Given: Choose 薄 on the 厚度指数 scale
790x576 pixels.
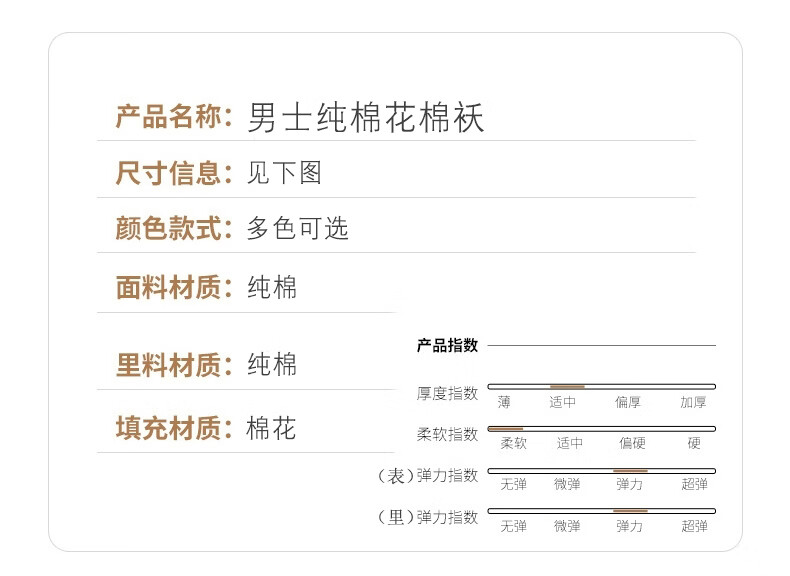Looking at the screenshot, I should click(x=504, y=402).
